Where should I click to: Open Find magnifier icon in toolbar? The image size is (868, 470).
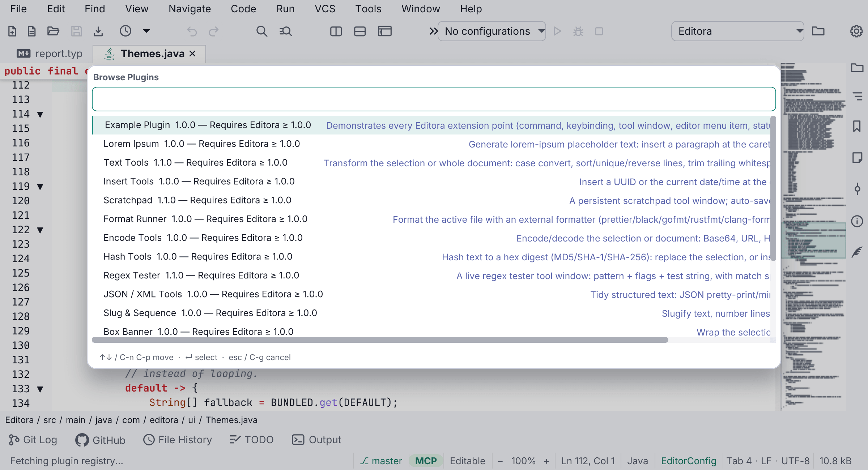coord(262,31)
